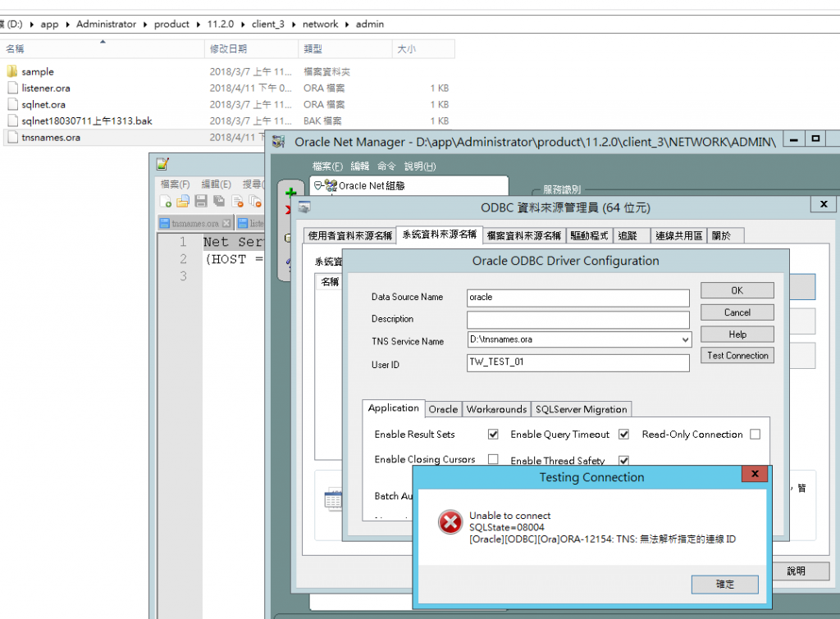The height and width of the screenshot is (619, 840).
Task: Click the Open file icon in Notepad++ toolbar
Action: [183, 202]
